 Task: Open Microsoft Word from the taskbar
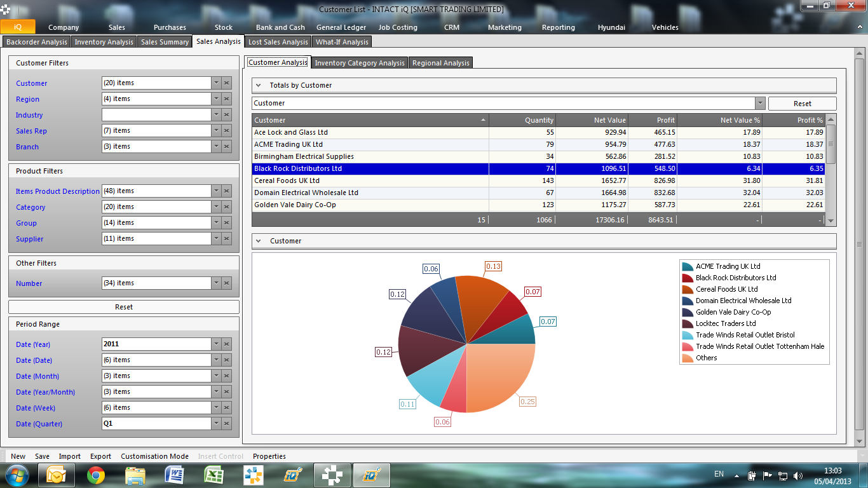(175, 475)
